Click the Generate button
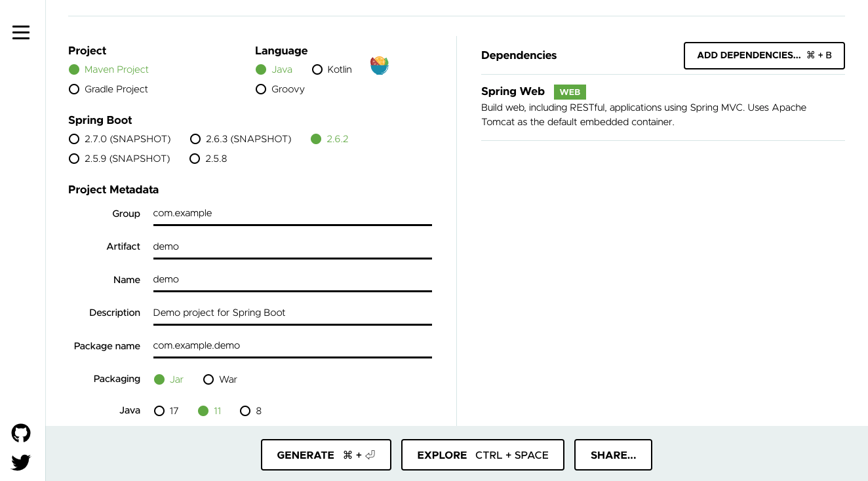The image size is (868, 481). [x=326, y=455]
